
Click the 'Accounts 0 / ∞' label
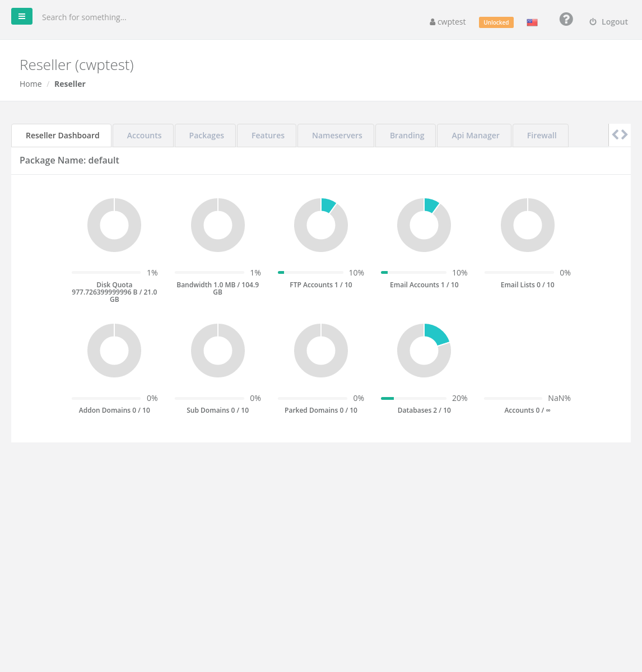pyautogui.click(x=528, y=410)
